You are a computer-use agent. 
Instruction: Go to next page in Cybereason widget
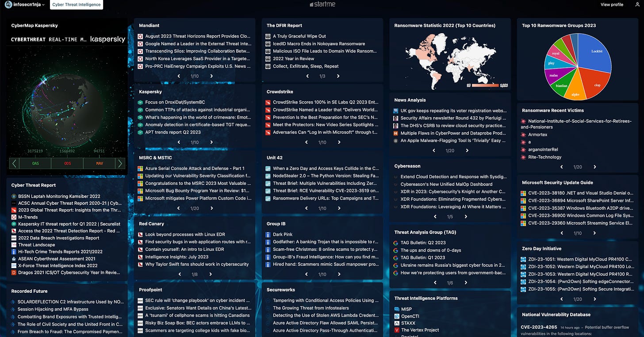tap(466, 217)
